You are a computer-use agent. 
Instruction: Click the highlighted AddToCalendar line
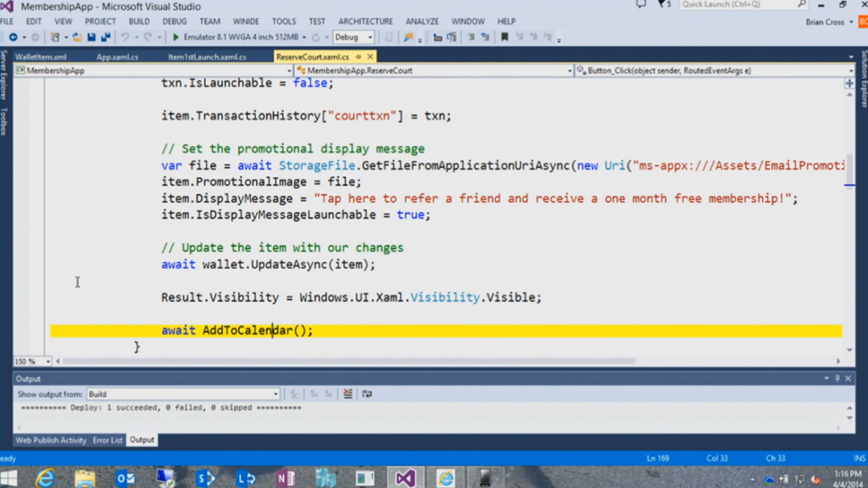[x=446, y=331]
